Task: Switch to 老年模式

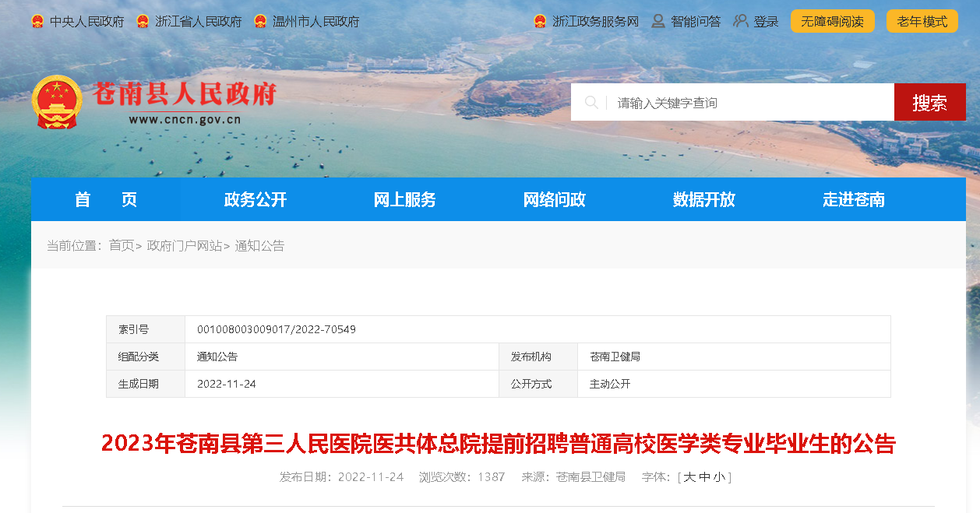Action: [x=922, y=21]
